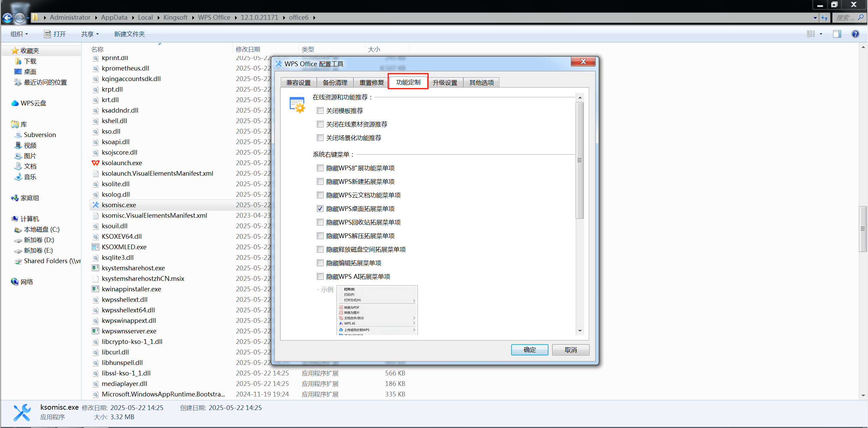Enable 关闭模板推荐 checkbox
Image resolution: width=868 pixels, height=428 pixels.
point(320,111)
